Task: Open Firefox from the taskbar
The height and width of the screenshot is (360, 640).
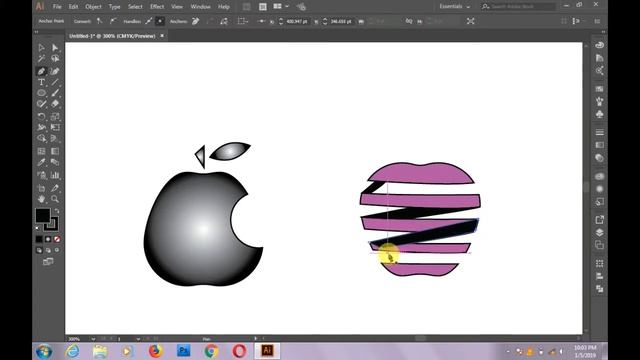Action: tap(156, 351)
